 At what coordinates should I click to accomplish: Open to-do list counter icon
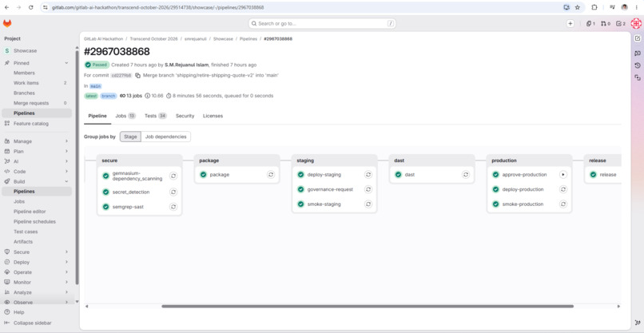coord(621,24)
